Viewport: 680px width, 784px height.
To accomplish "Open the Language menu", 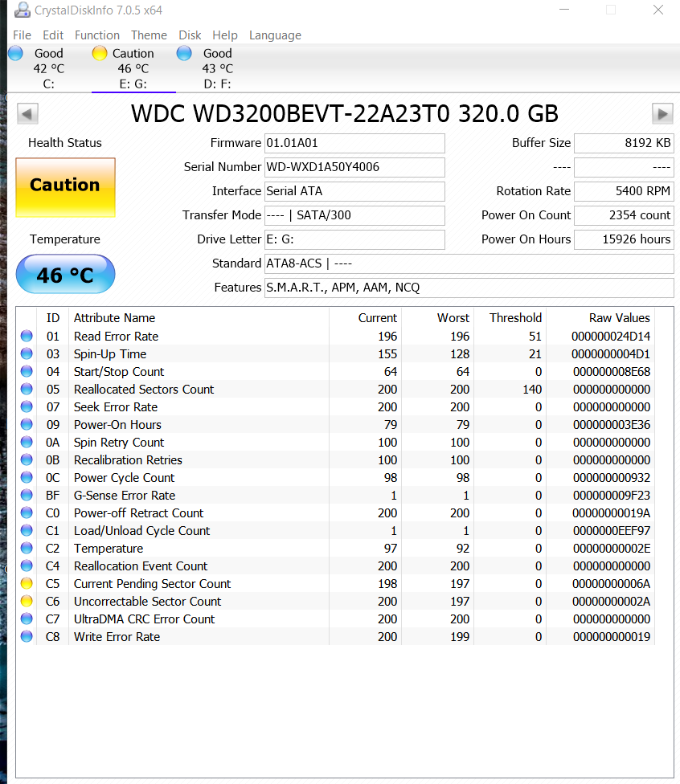I will coord(275,35).
